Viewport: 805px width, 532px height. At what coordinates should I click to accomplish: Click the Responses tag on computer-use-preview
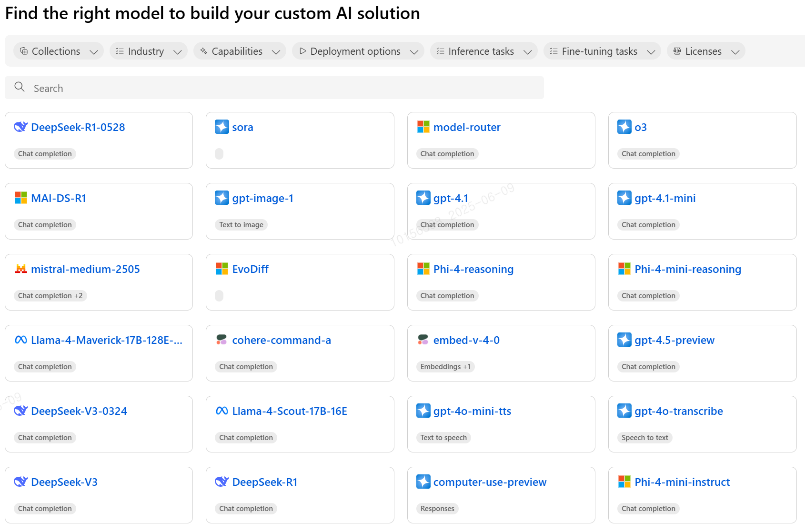[x=437, y=508]
